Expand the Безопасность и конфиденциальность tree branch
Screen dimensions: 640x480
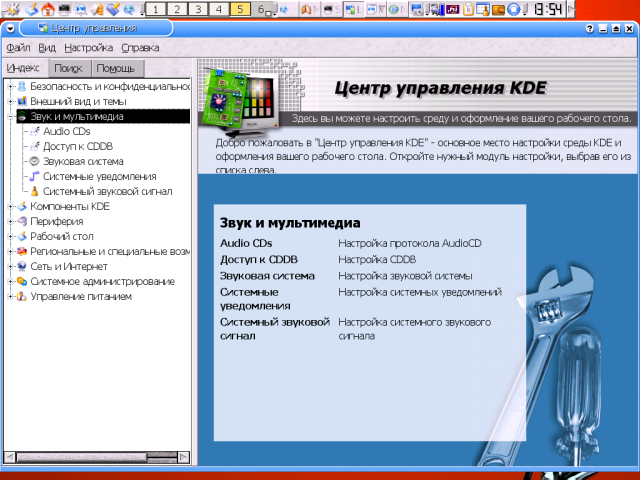(x=9, y=86)
